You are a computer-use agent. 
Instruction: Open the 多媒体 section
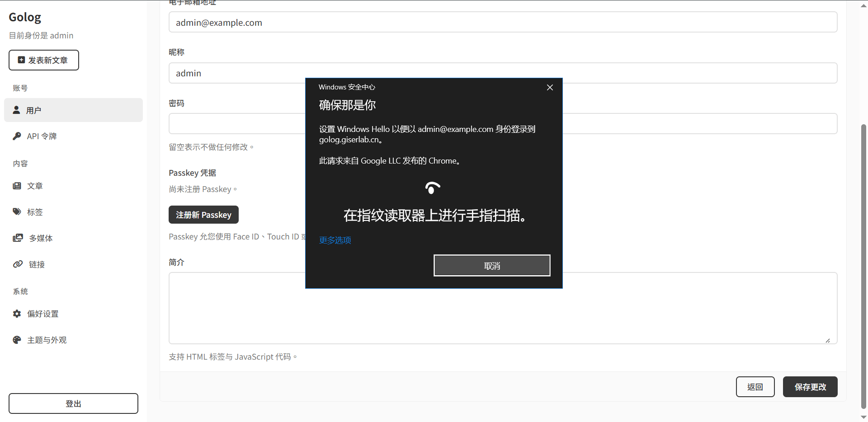coord(73,238)
